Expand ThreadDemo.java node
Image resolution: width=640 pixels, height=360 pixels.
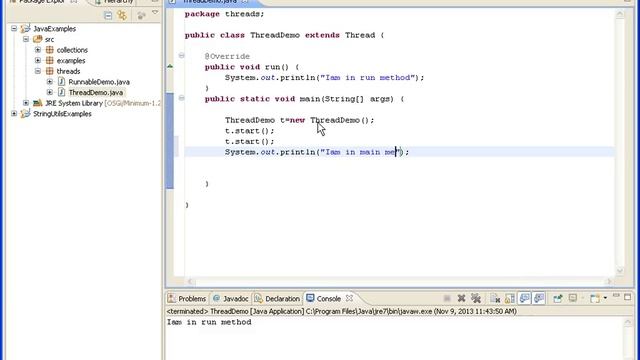coord(50,92)
